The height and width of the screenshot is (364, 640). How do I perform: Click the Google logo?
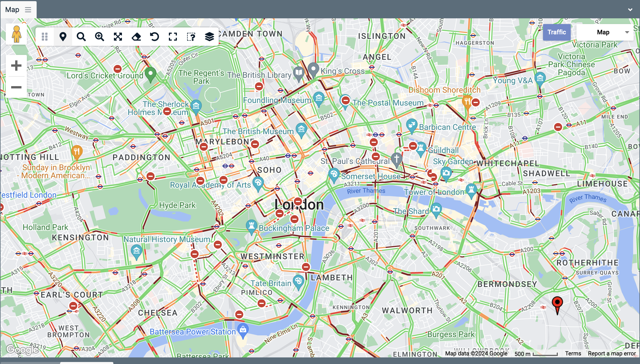[x=22, y=349]
